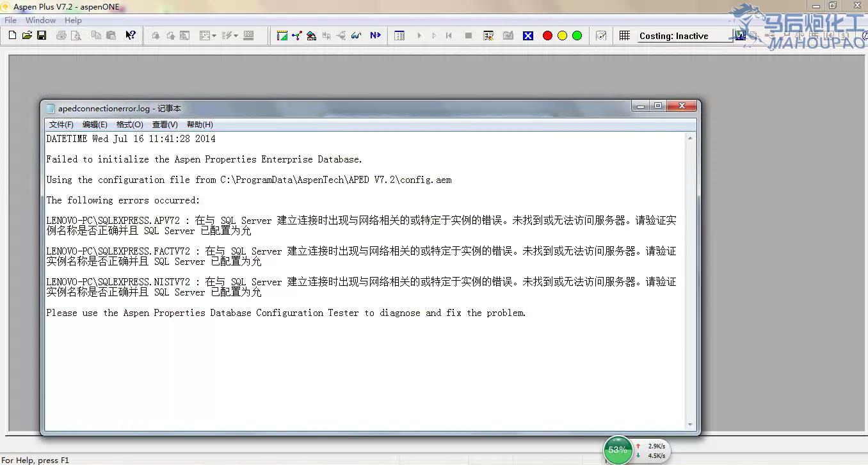Click the LENOVO-PC\SQLEXPRESS.APV72 error line
Viewport: 868px width, 465px height.
[x=362, y=226]
